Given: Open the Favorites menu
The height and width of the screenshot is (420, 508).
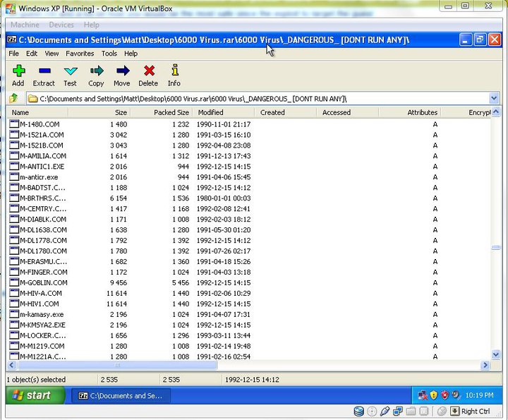Looking at the screenshot, I should coord(80,54).
